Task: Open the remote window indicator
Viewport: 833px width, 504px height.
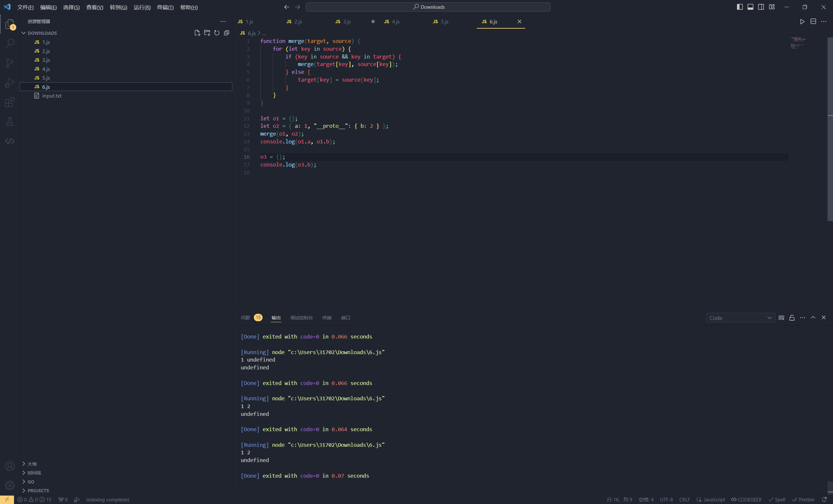Action: coord(7,499)
